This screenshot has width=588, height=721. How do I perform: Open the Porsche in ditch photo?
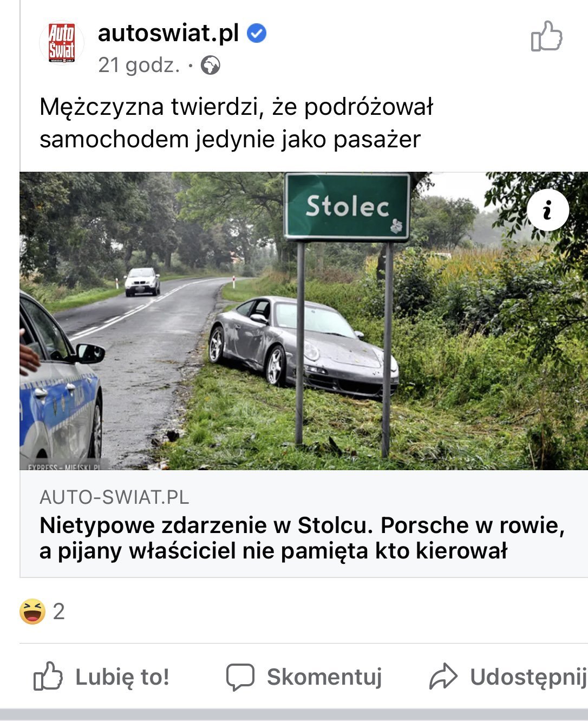tap(304, 321)
